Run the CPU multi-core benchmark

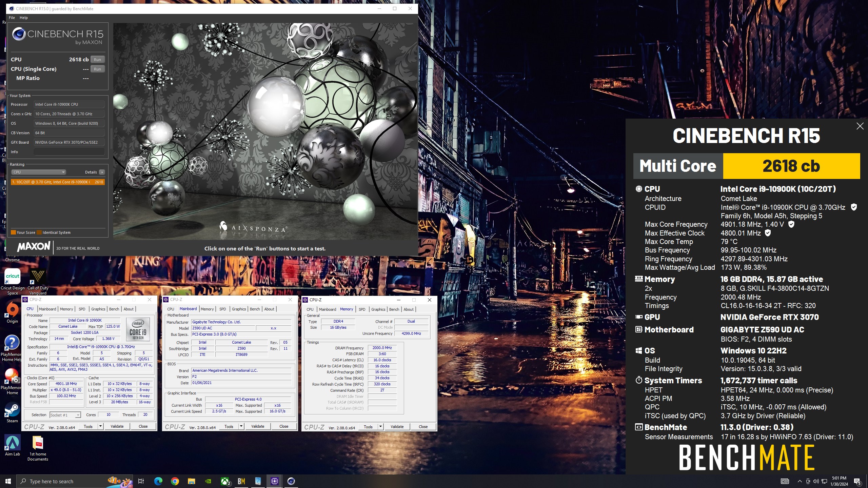coord(98,59)
